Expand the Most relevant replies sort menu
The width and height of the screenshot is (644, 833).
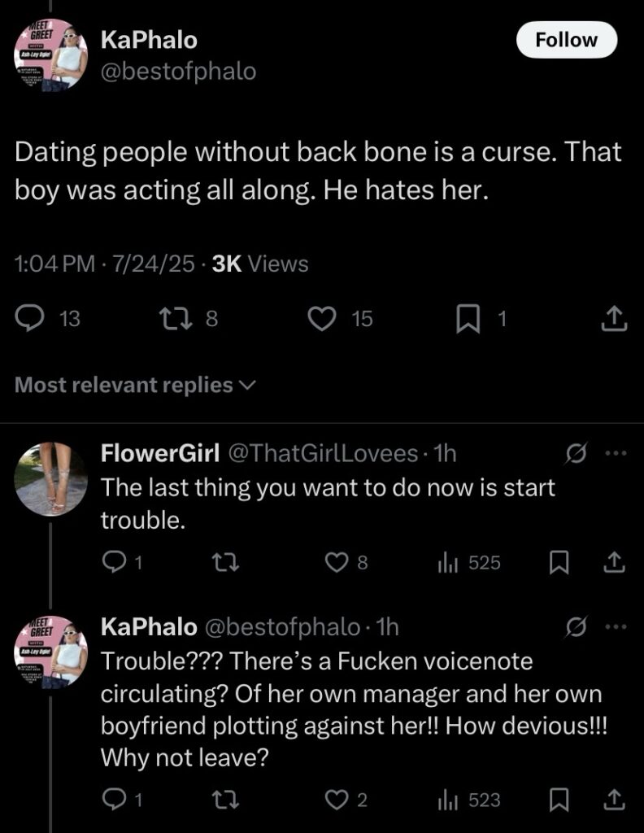[135, 385]
